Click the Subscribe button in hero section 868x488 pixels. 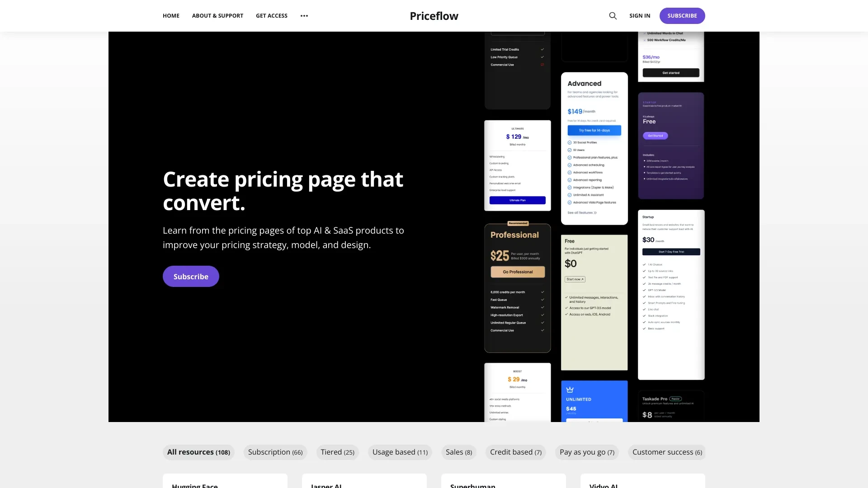[191, 276]
